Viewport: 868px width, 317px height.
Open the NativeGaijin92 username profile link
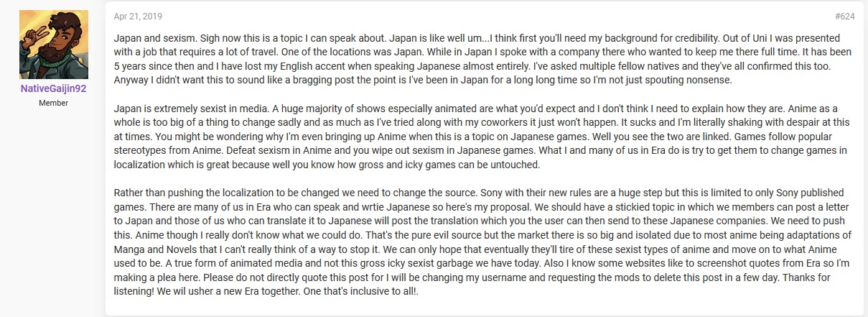[x=54, y=89]
